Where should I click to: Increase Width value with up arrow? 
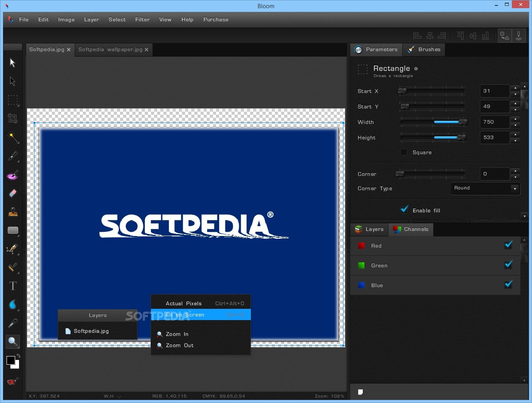[515, 119]
